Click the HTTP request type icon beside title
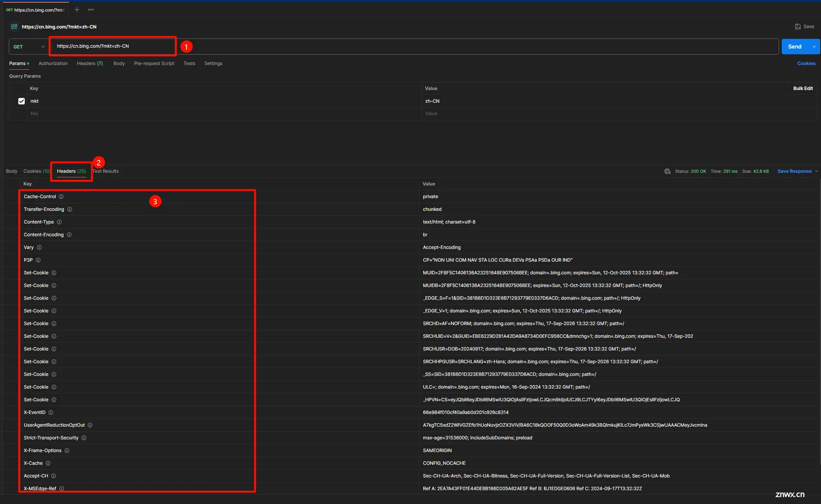The image size is (821, 504). tap(14, 27)
